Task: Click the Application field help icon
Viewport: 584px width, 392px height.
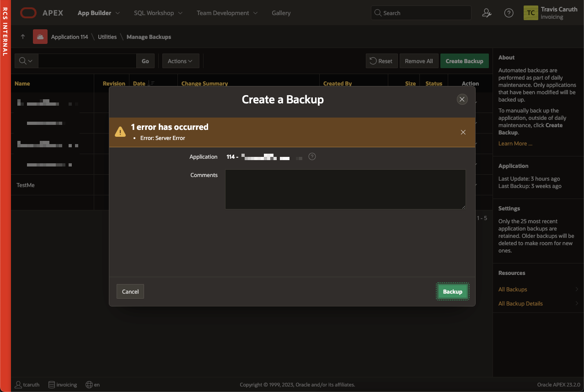Action: coord(312,156)
